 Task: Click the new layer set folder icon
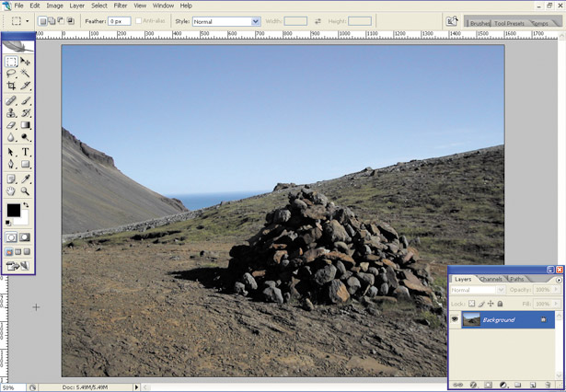pos(517,385)
